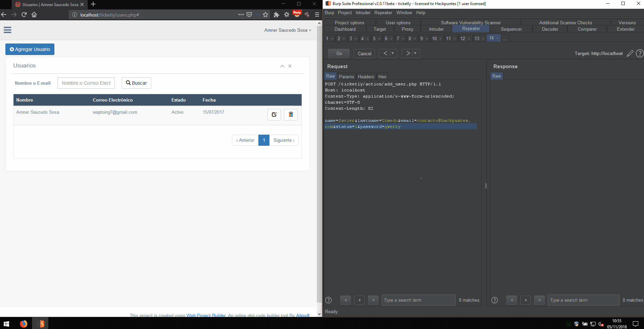
Task: Click the Request search term field
Action: click(418, 300)
